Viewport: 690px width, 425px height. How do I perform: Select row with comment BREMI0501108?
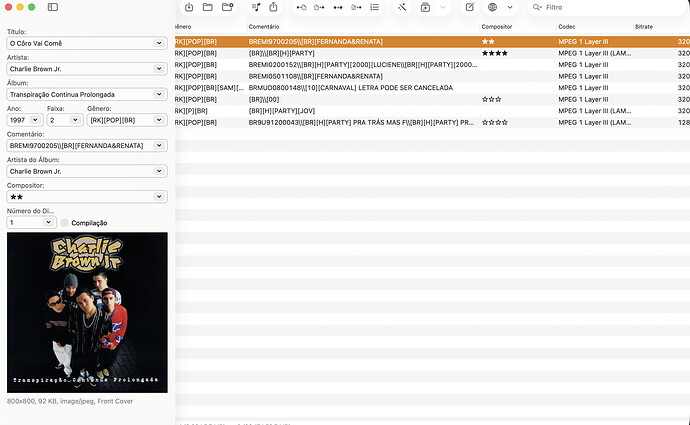point(433,76)
